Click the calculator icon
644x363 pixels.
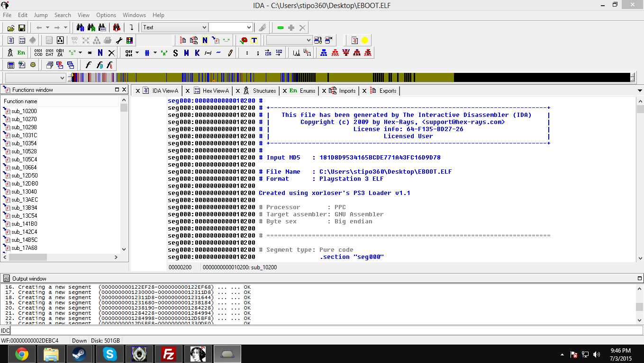11,65
